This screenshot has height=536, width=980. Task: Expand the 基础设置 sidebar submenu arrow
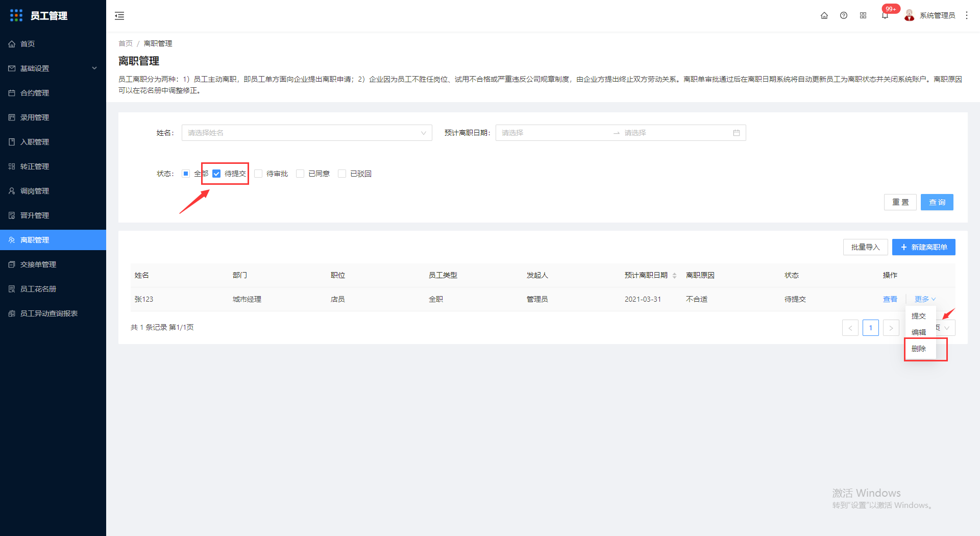pyautogui.click(x=94, y=68)
